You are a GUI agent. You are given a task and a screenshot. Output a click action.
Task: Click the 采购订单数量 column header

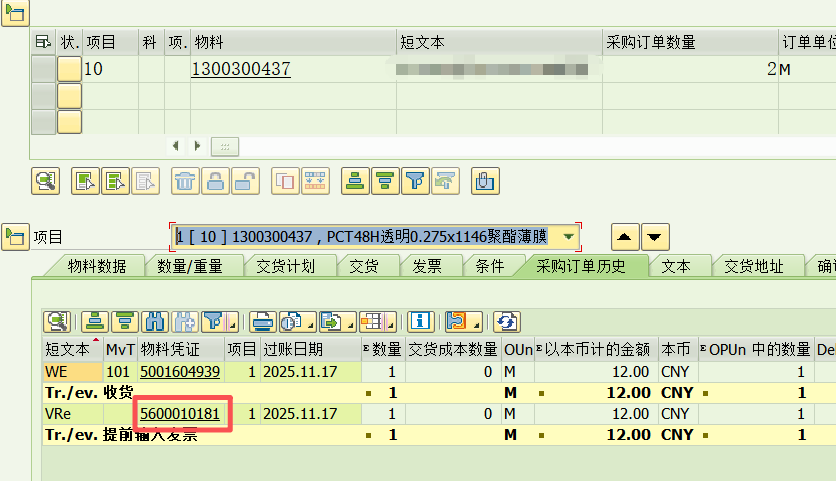(690, 42)
